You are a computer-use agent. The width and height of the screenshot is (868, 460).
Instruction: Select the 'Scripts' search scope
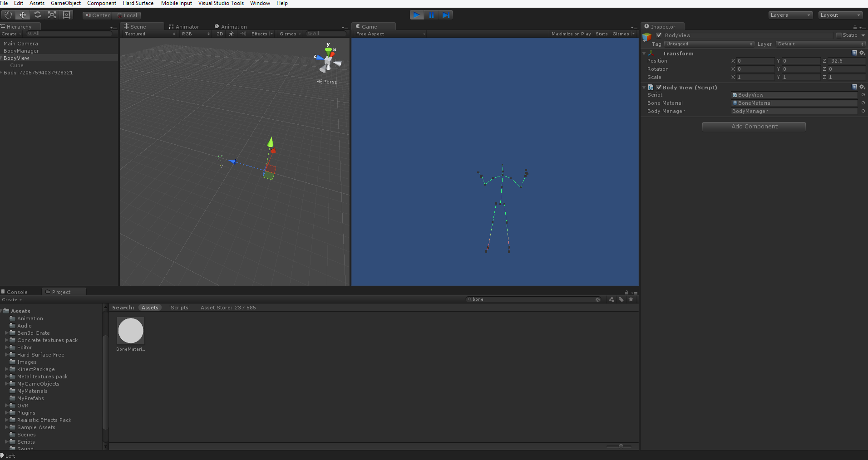coord(179,308)
